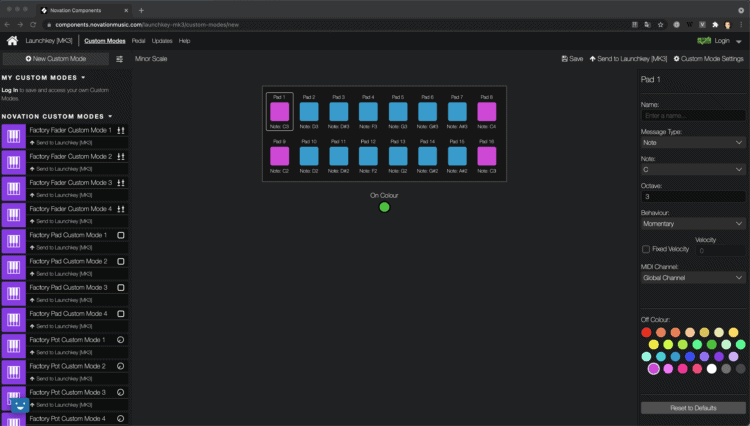Click pot type icon of Factory Pot Custom Mode 1
Image resolution: width=750 pixels, height=426 pixels.
point(121,340)
